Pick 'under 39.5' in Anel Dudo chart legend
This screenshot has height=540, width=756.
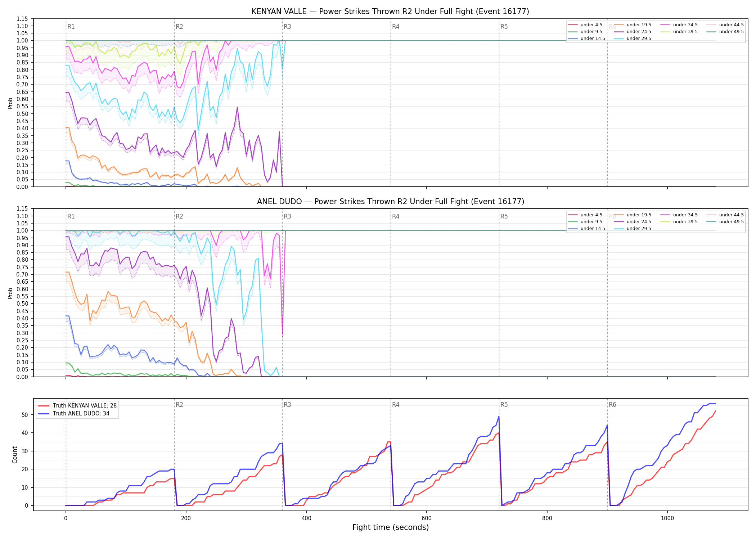click(x=679, y=222)
